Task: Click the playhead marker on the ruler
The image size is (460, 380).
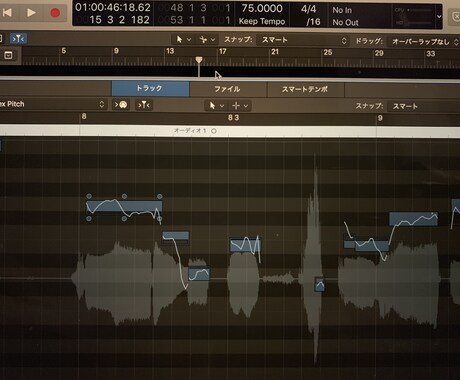Action: coord(199,60)
